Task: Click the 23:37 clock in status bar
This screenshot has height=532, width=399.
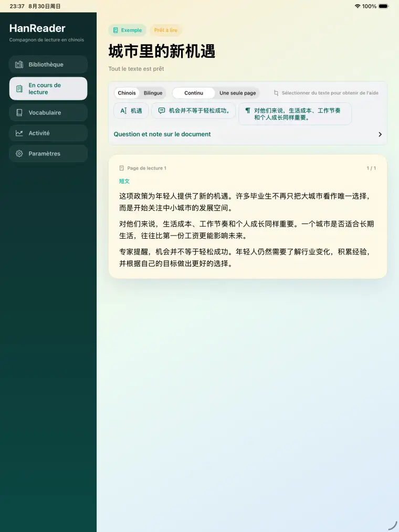Action: pyautogui.click(x=17, y=6)
